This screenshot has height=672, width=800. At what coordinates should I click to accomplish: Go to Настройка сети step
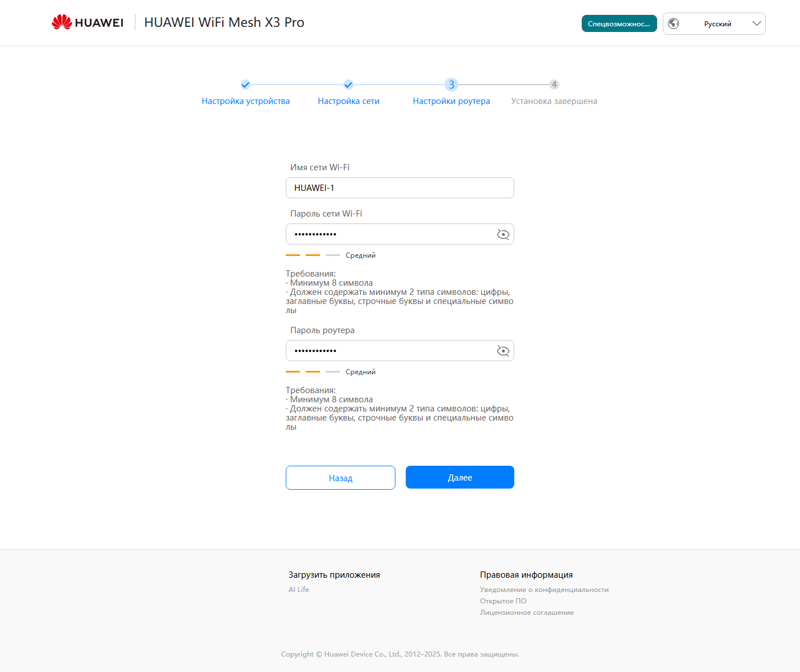click(349, 101)
